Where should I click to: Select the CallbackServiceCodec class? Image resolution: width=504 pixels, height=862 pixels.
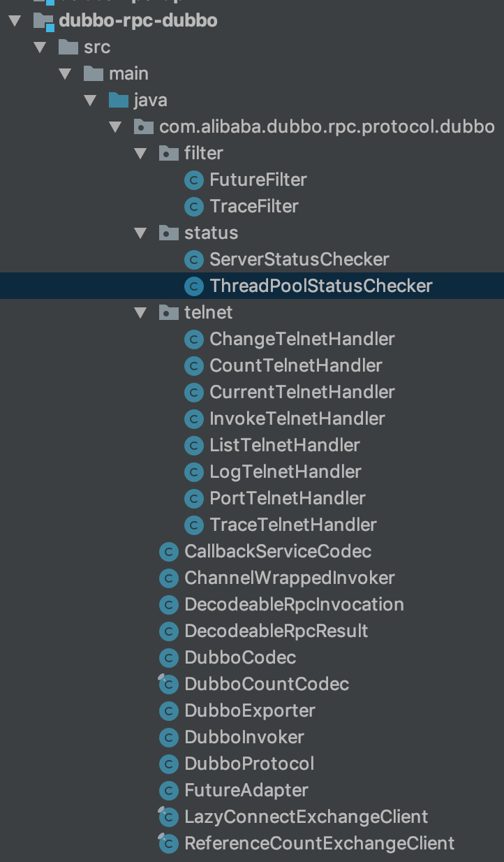[277, 552]
